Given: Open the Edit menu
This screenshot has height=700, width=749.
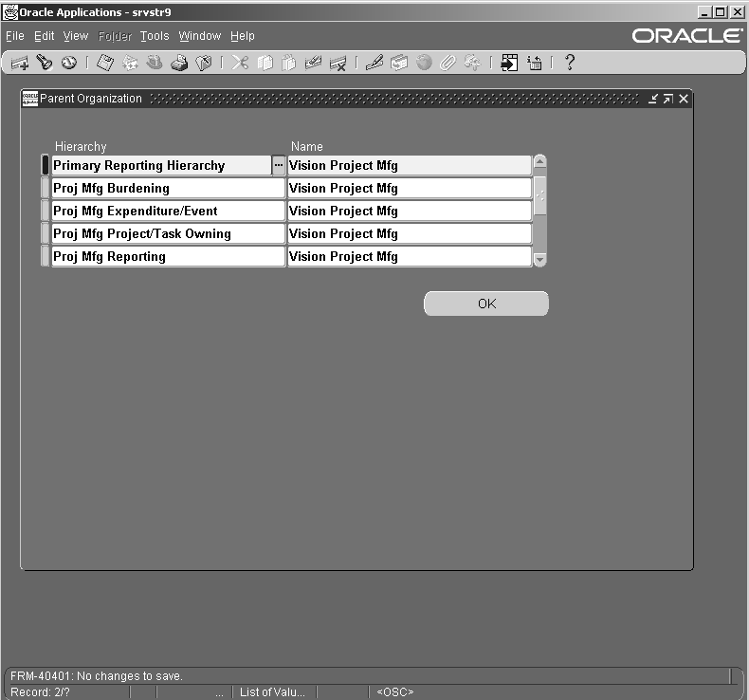Looking at the screenshot, I should coord(44,36).
